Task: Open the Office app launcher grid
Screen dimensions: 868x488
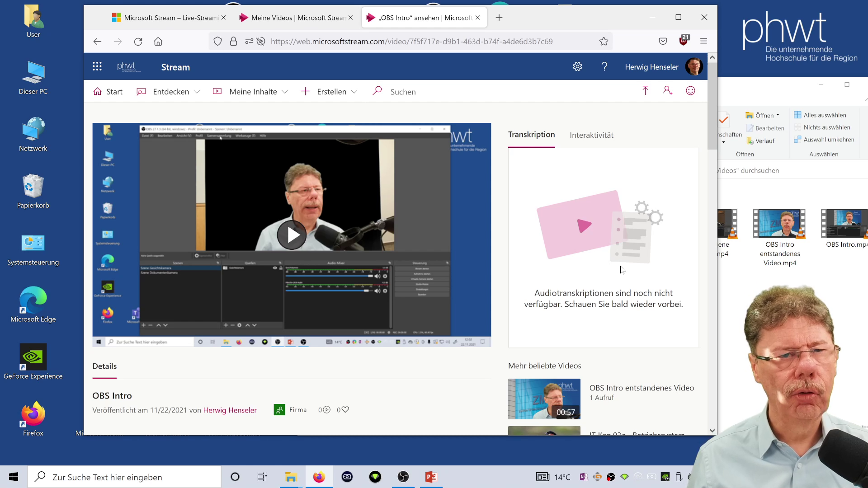Action: click(x=97, y=67)
